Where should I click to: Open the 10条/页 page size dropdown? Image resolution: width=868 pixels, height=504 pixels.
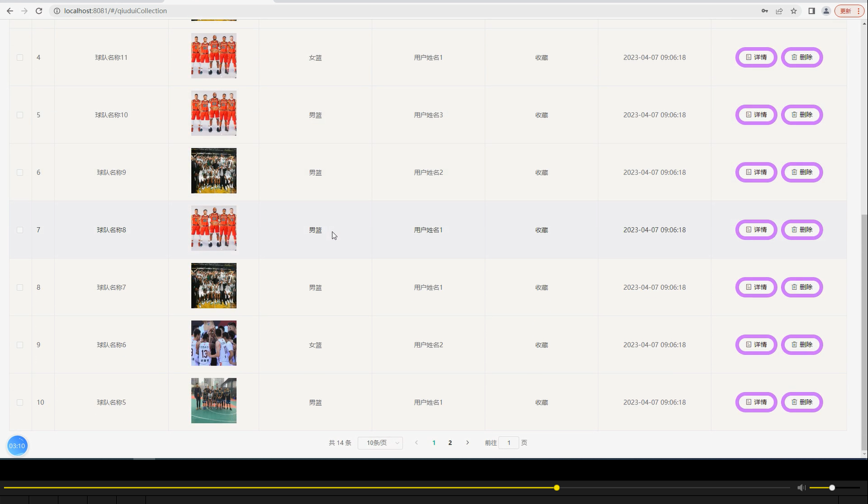click(380, 443)
